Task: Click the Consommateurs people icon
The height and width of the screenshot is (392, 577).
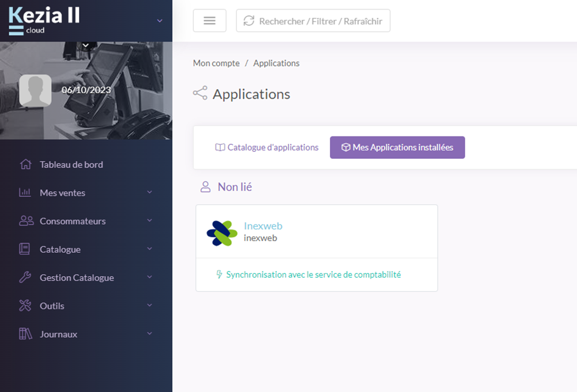Action: pyautogui.click(x=26, y=221)
